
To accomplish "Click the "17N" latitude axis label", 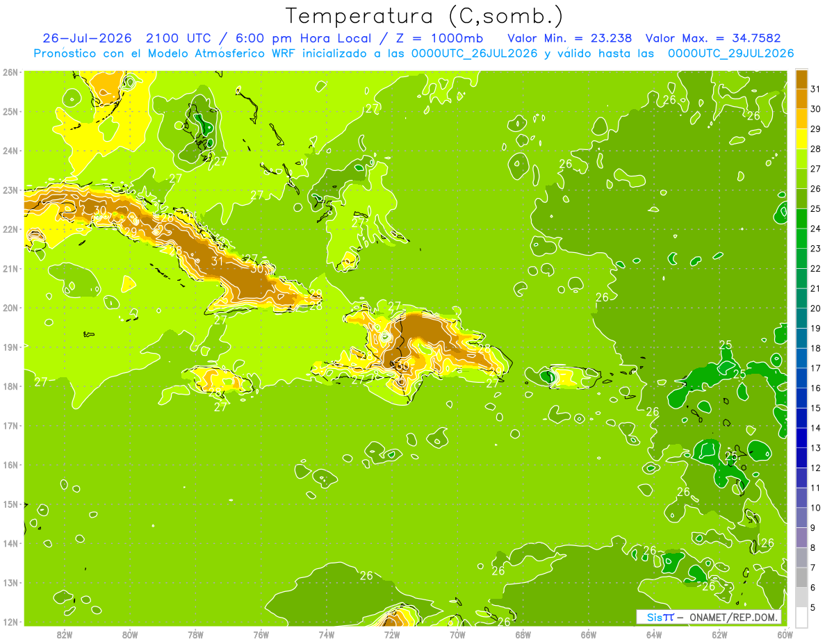I will coord(10,425).
